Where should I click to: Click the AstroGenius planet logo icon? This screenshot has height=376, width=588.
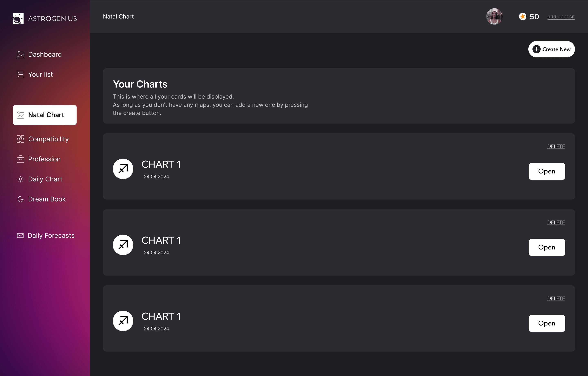point(18,19)
